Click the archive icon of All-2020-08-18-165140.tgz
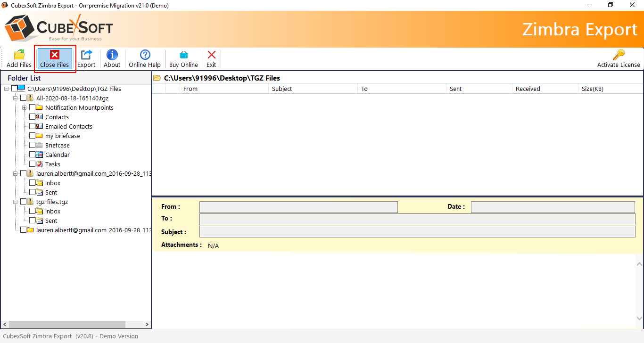The image size is (644, 343). tap(31, 98)
